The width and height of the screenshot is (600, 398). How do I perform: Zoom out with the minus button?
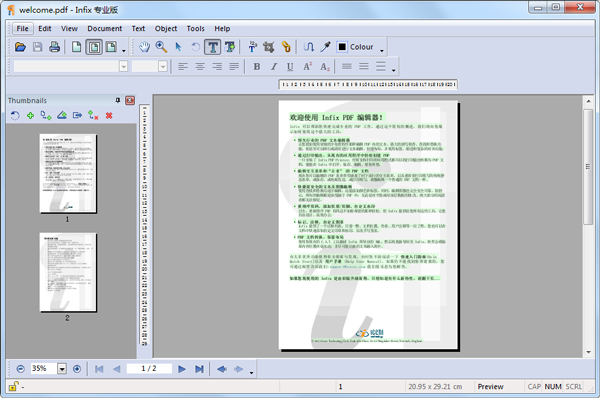(x=21, y=369)
